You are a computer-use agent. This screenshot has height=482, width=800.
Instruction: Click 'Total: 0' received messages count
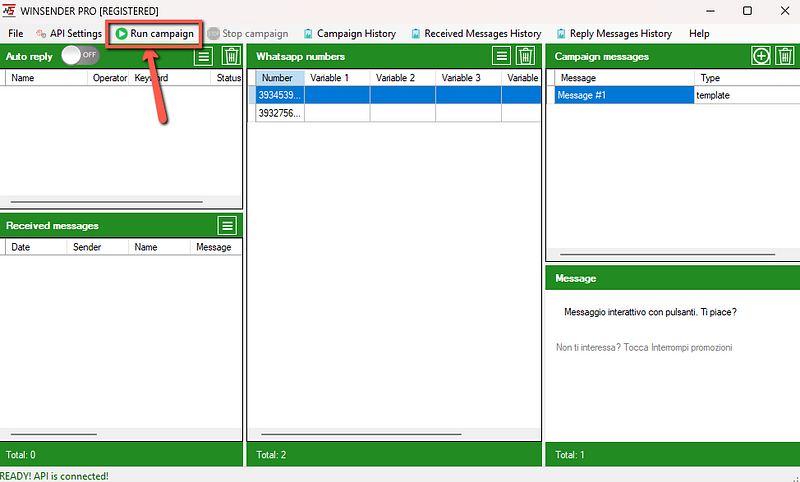(x=20, y=454)
